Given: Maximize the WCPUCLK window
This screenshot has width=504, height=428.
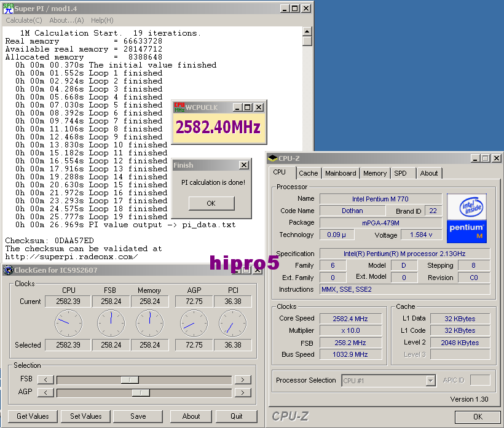Looking at the screenshot, I should tap(248, 107).
